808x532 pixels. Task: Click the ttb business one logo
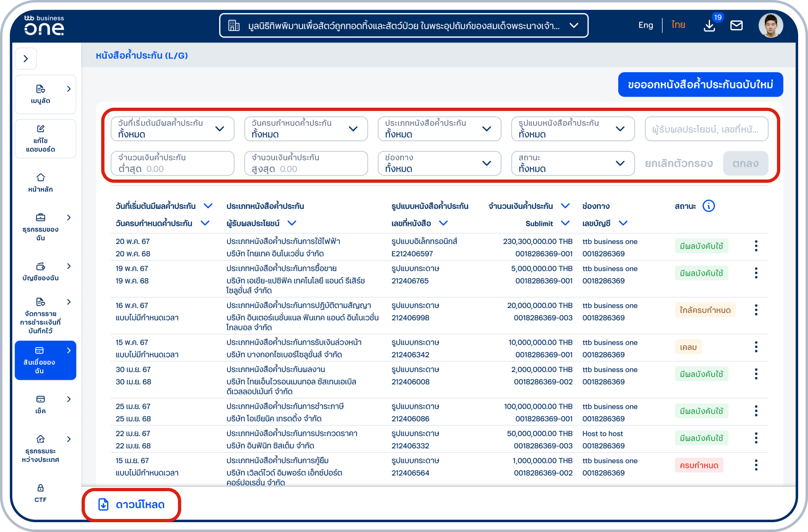point(44,25)
